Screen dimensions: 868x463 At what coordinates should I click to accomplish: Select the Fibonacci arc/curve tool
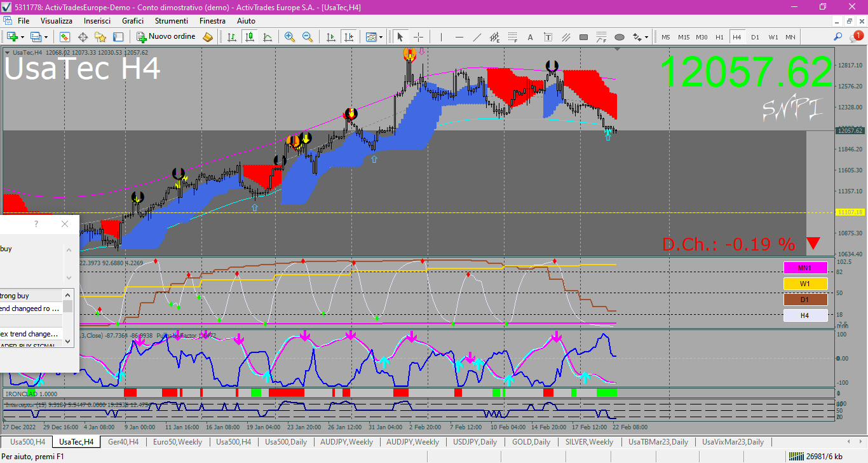(x=601, y=37)
